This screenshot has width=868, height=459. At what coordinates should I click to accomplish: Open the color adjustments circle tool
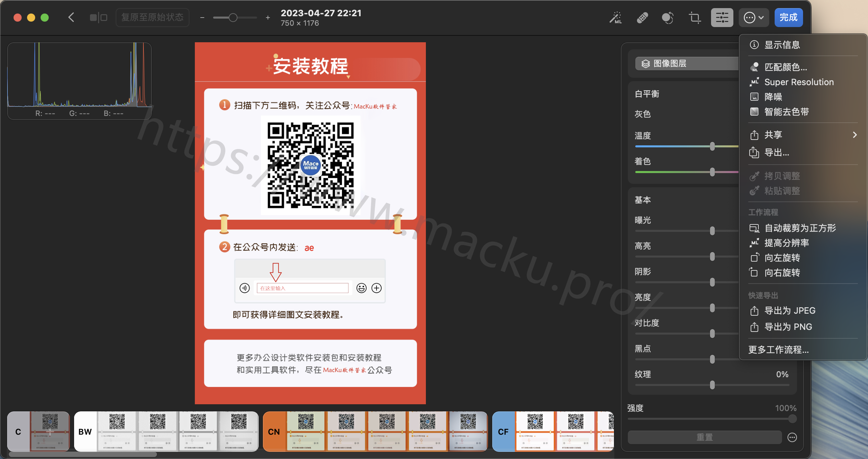pos(668,18)
